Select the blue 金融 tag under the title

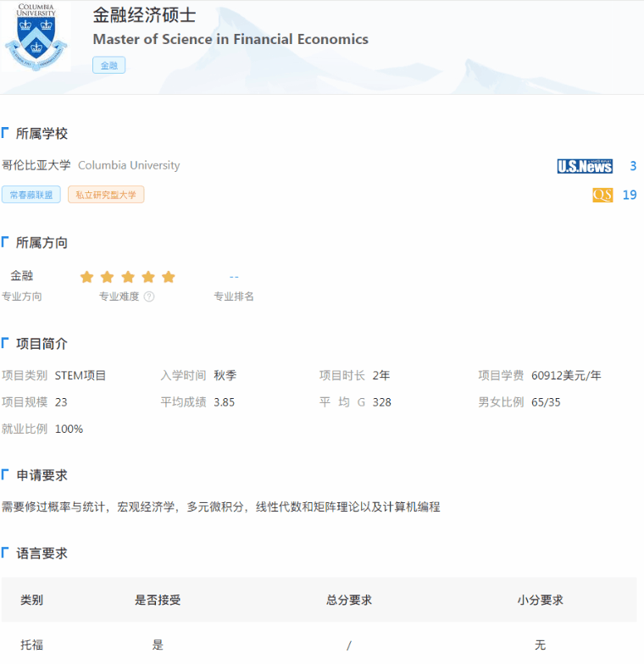click(108, 65)
